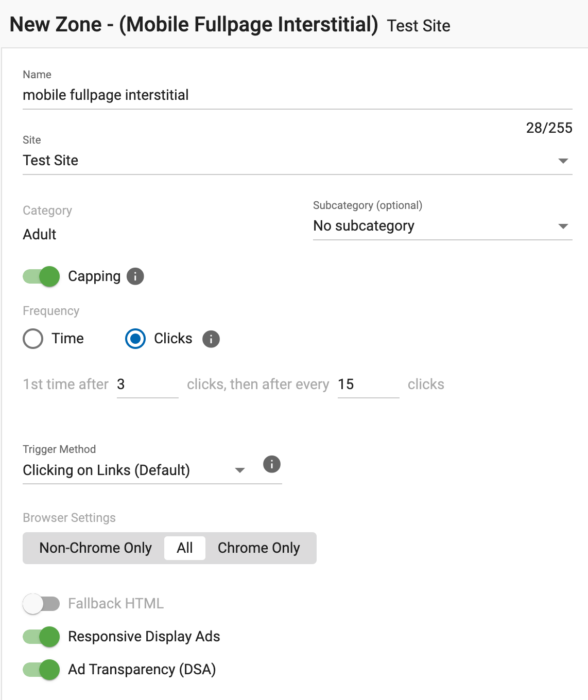Click the Adult category value
The height and width of the screenshot is (700, 588).
pyautogui.click(x=40, y=235)
